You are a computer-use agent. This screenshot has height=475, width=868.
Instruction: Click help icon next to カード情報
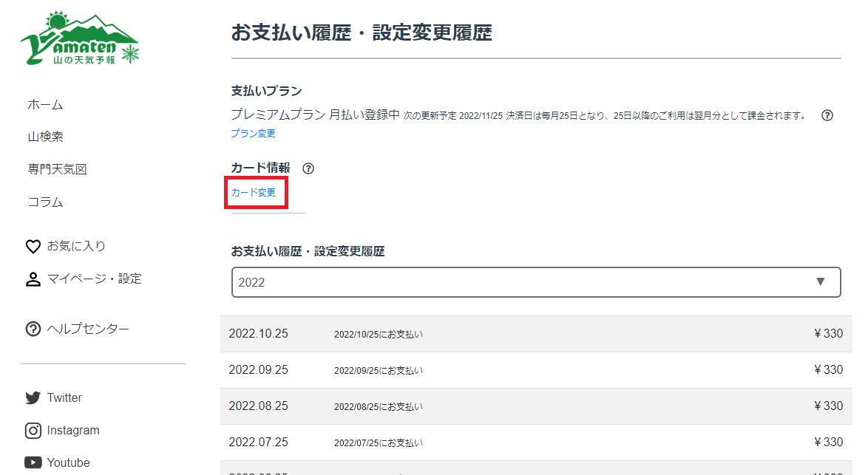(308, 168)
